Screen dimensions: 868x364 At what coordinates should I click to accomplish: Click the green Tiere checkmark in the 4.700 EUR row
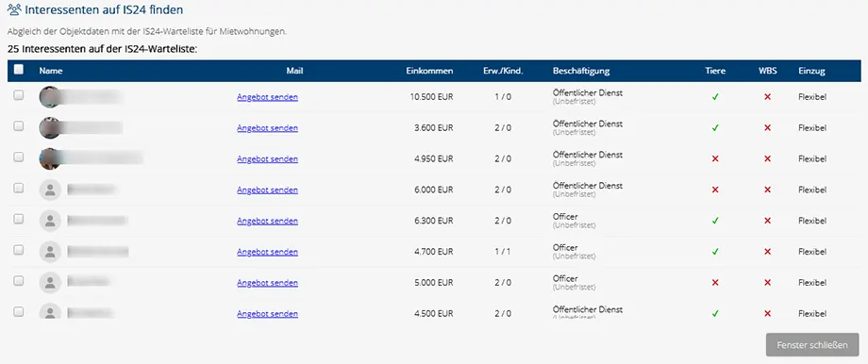coord(715,252)
